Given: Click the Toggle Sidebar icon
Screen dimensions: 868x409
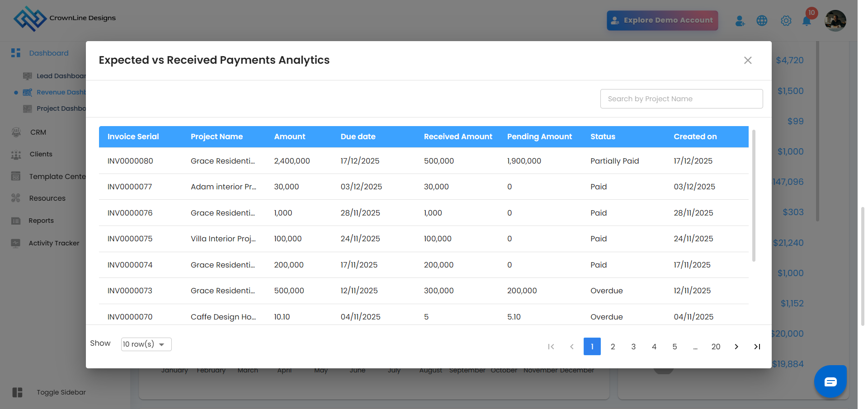Looking at the screenshot, I should coord(18,392).
